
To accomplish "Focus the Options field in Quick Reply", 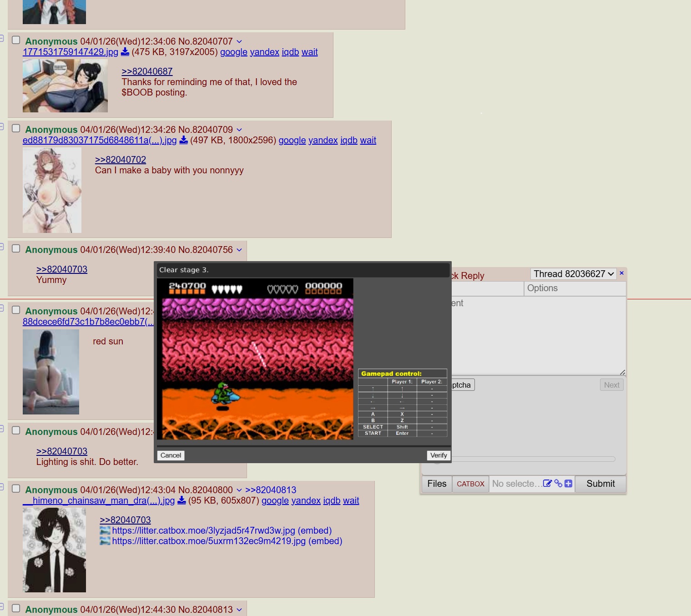I will point(575,288).
